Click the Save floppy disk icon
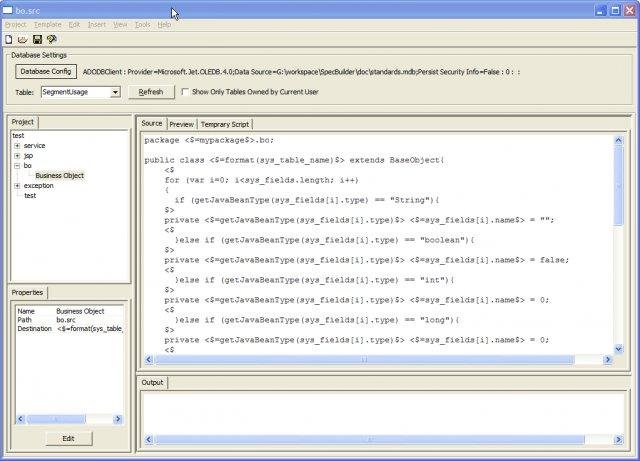The width and height of the screenshot is (640, 461). pos(37,39)
